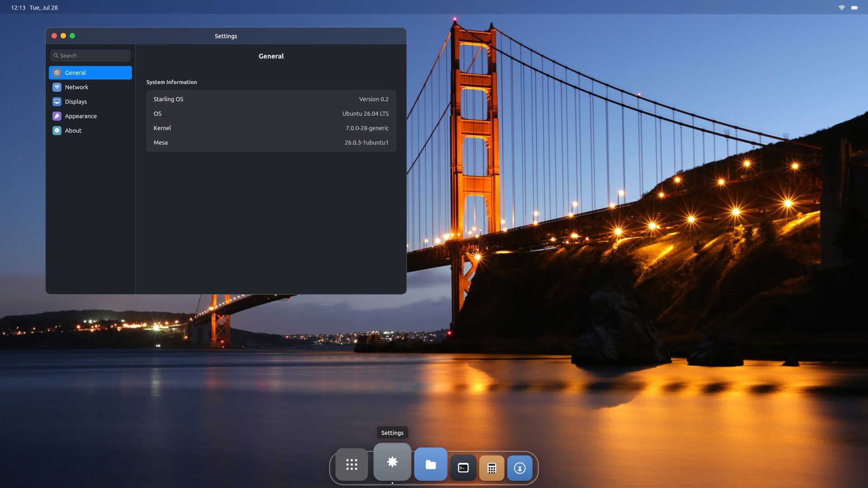Focus the Search field in Settings sidebar
The height and width of the screenshot is (488, 868).
(x=90, y=56)
